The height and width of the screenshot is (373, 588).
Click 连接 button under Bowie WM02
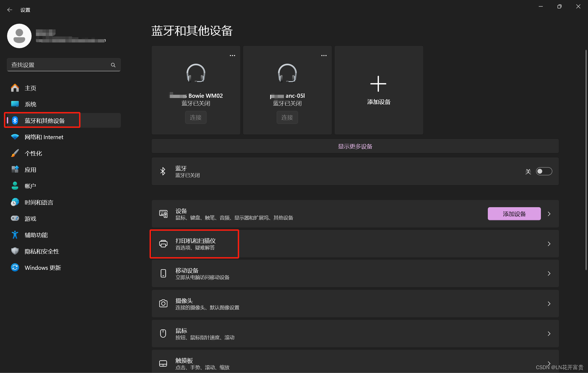[x=196, y=118]
